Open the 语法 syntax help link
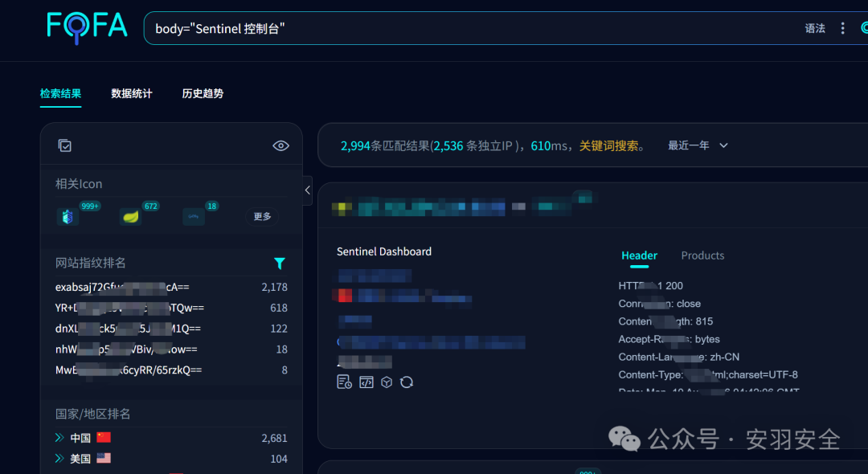 [815, 28]
